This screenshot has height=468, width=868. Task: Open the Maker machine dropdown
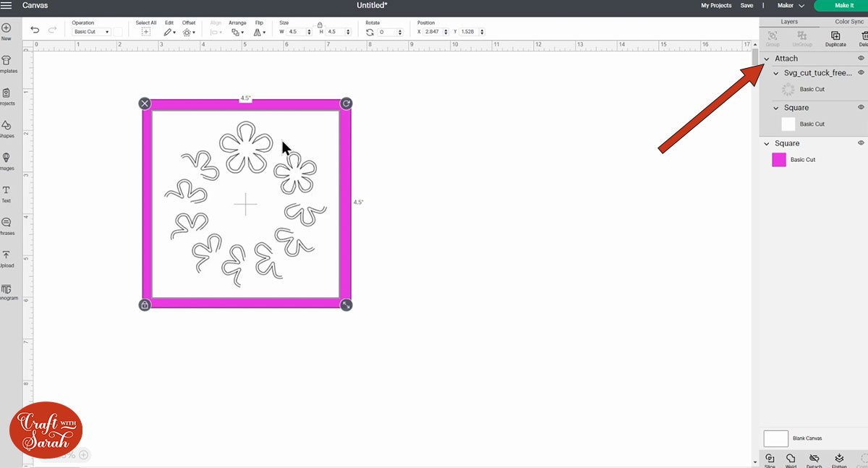click(x=791, y=5)
